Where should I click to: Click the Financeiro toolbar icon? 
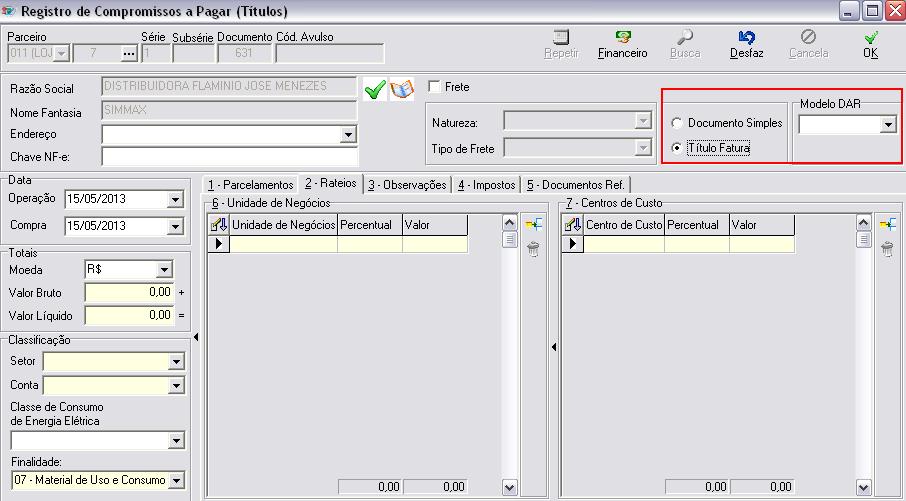coord(622,38)
